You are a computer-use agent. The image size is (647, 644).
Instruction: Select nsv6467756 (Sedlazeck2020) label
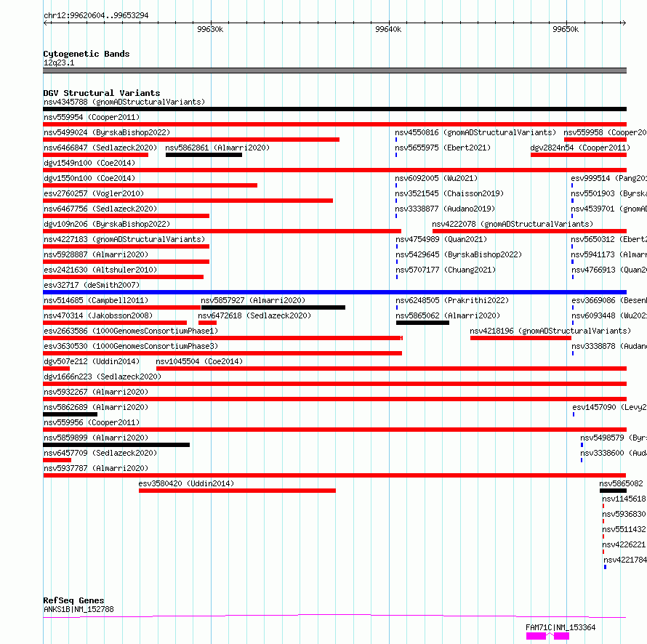[x=100, y=209]
